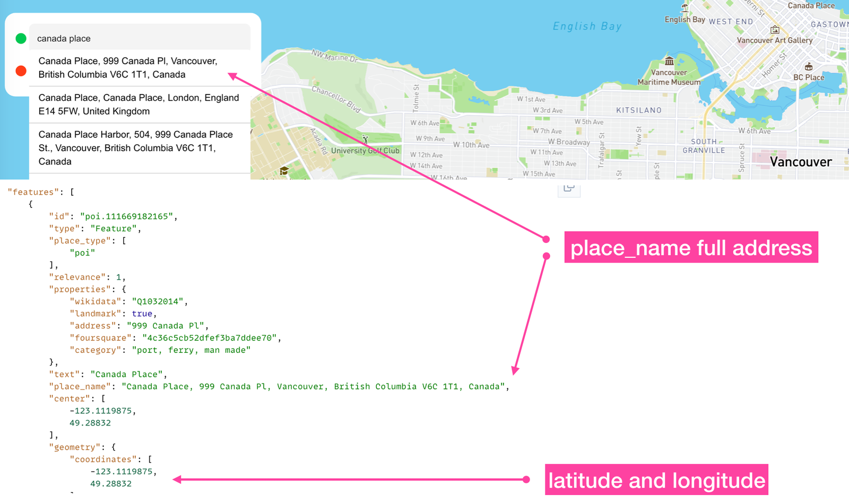Click the beach umbrella icon near English Bay
849x504 pixels.
point(684,8)
